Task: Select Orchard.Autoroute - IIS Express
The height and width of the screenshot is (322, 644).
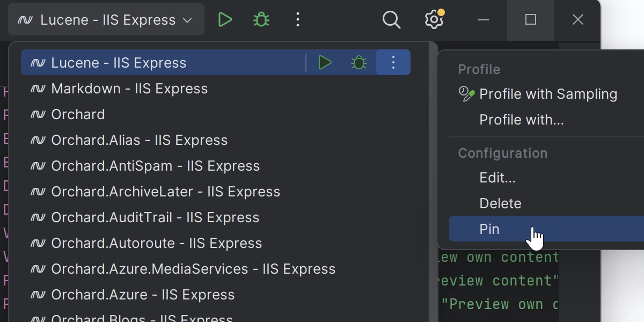Action: click(216, 243)
